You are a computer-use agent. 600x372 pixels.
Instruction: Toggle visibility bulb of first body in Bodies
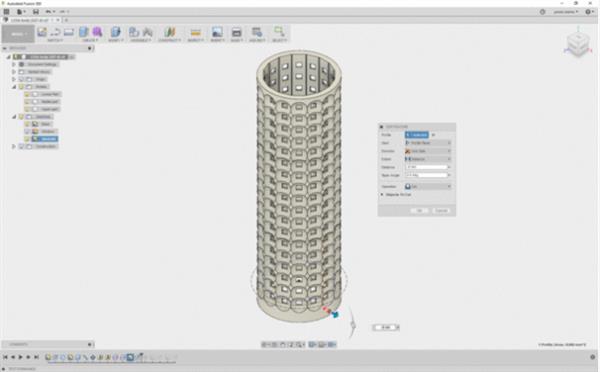[27, 94]
